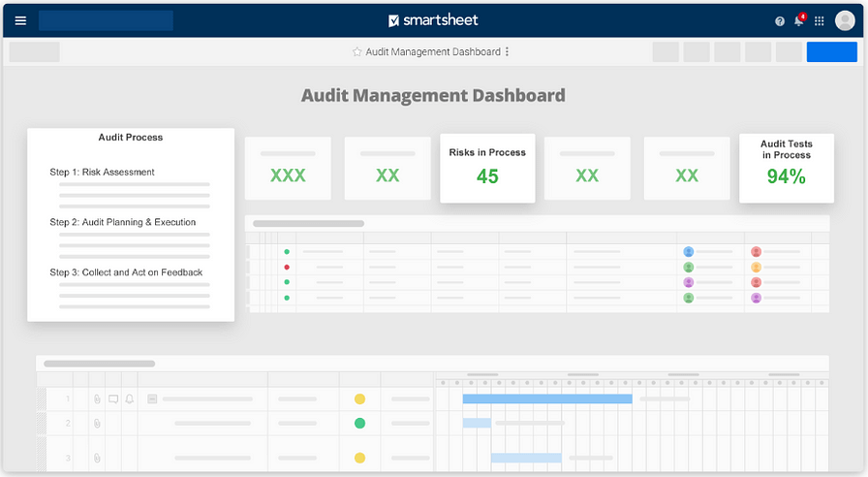Click the yellow status ball in row 3
The width and height of the screenshot is (868, 477).
359,458
